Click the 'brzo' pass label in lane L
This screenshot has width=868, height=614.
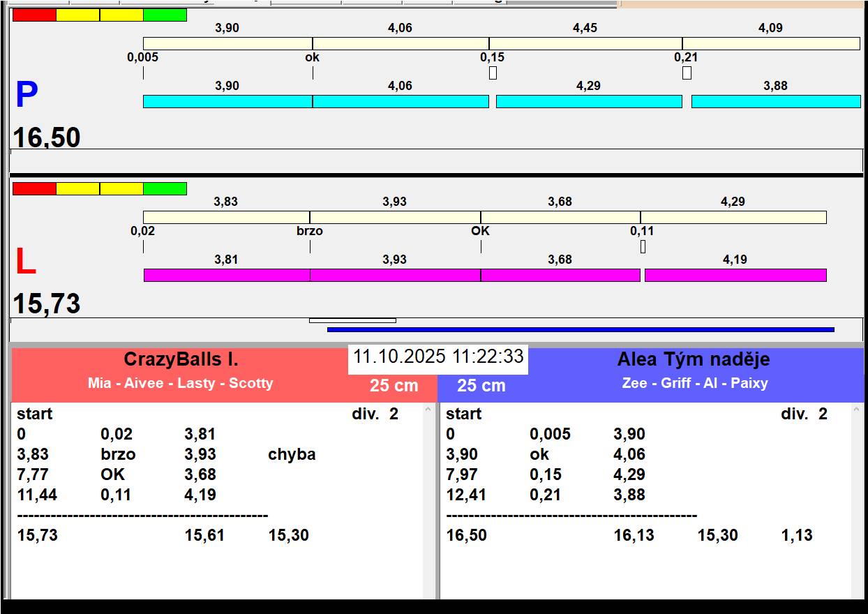pyautogui.click(x=310, y=231)
